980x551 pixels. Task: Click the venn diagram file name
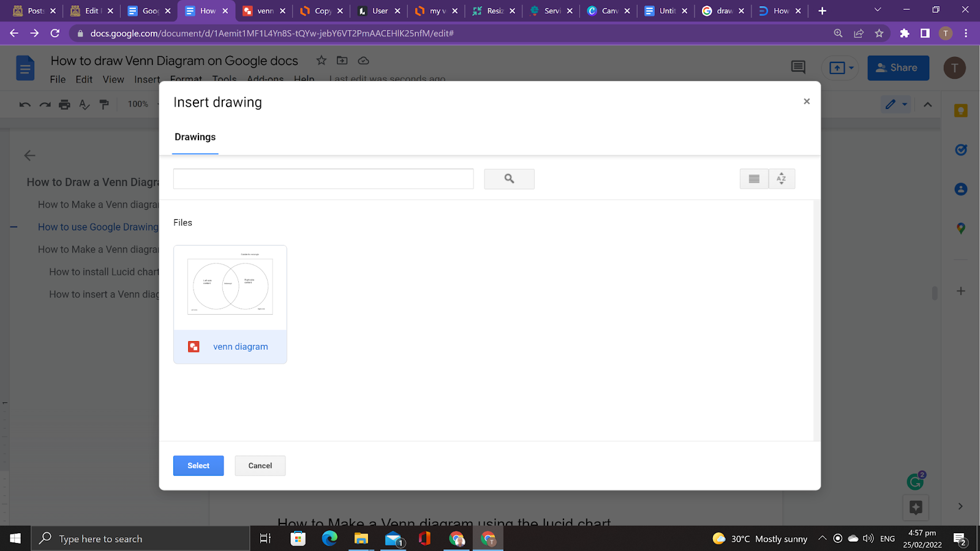pyautogui.click(x=241, y=347)
